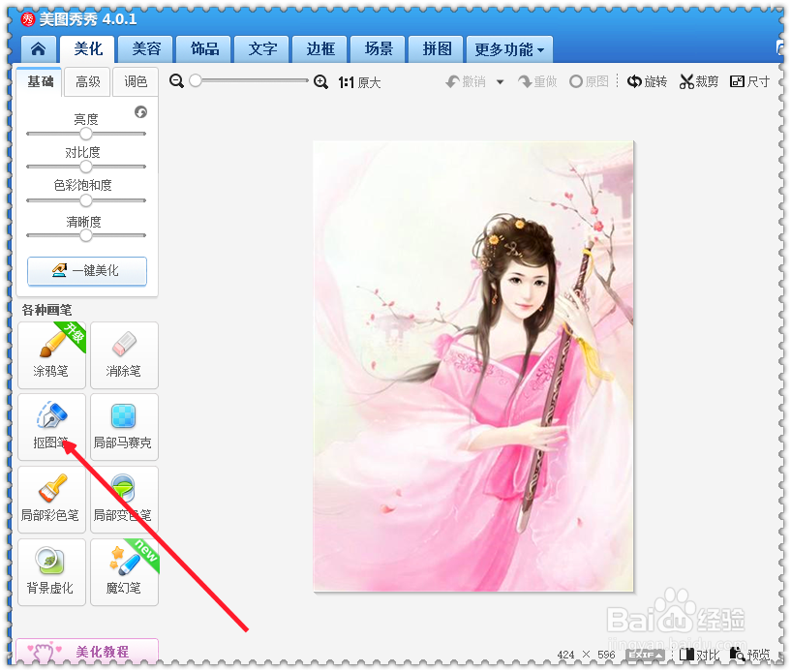The width and height of the screenshot is (791, 672).
Task: Click the 对比 compare button
Action: pyautogui.click(x=699, y=655)
